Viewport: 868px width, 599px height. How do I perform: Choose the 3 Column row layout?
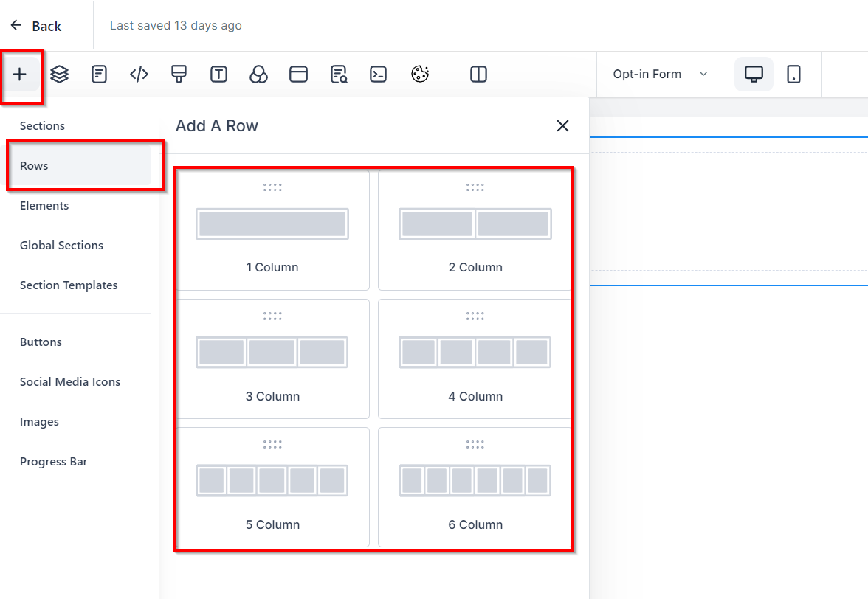click(x=272, y=359)
